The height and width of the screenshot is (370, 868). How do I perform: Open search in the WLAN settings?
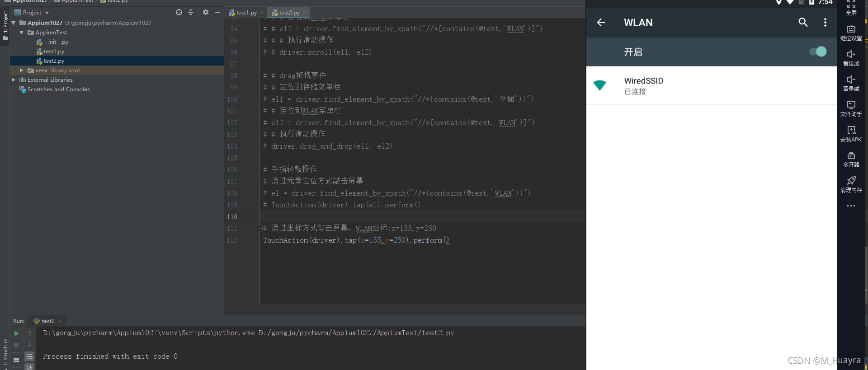point(803,22)
